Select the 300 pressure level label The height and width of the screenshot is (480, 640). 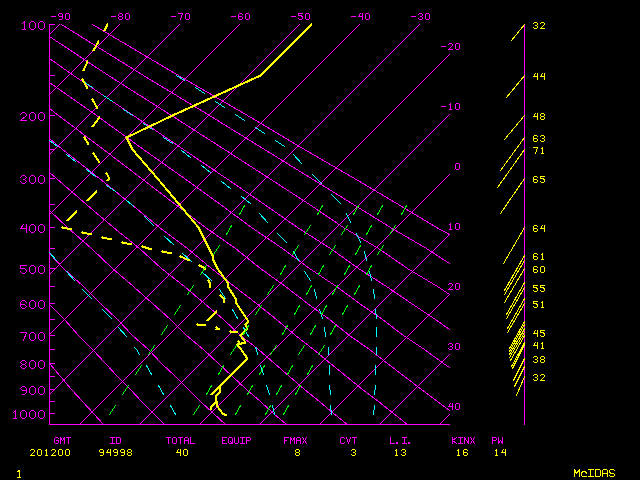pyautogui.click(x=33, y=179)
